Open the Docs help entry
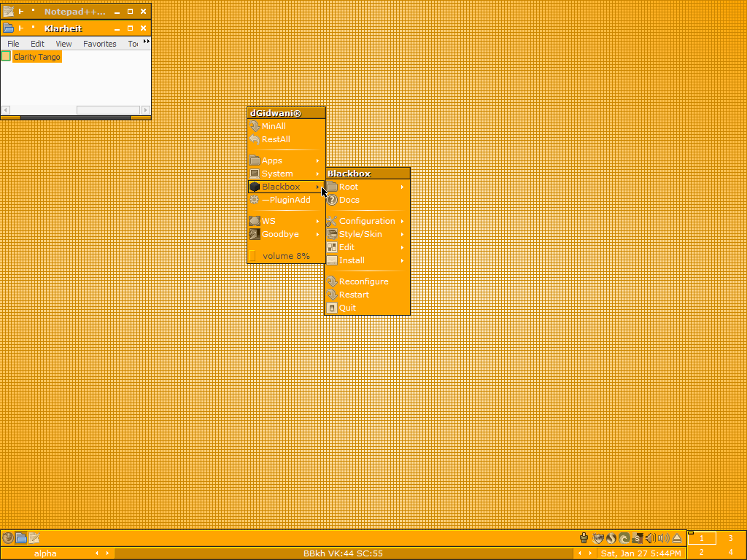The image size is (747, 560). click(367, 200)
